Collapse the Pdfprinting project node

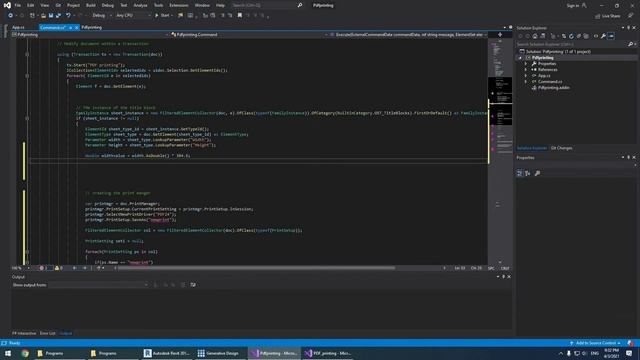pos(520,58)
